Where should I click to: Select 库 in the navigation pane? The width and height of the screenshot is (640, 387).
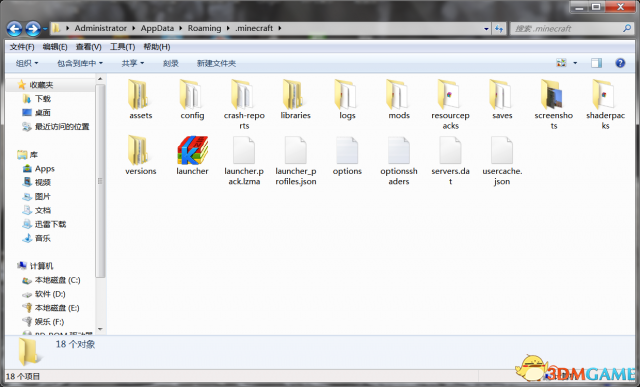pyautogui.click(x=33, y=155)
